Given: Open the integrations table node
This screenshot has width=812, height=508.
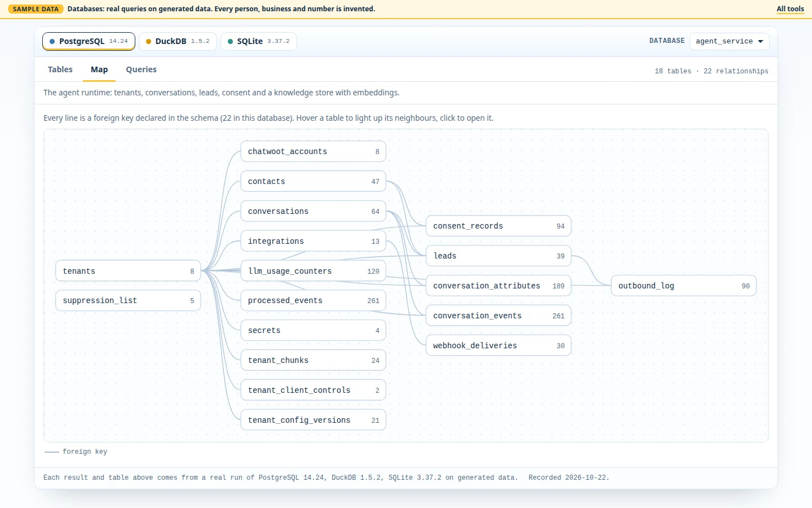Looking at the screenshot, I should [314, 241].
